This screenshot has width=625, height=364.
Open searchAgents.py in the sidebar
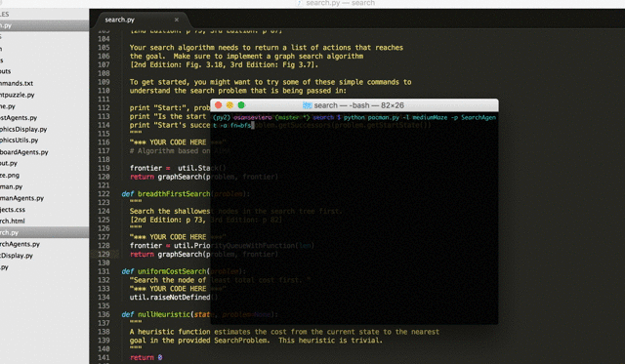(x=20, y=244)
